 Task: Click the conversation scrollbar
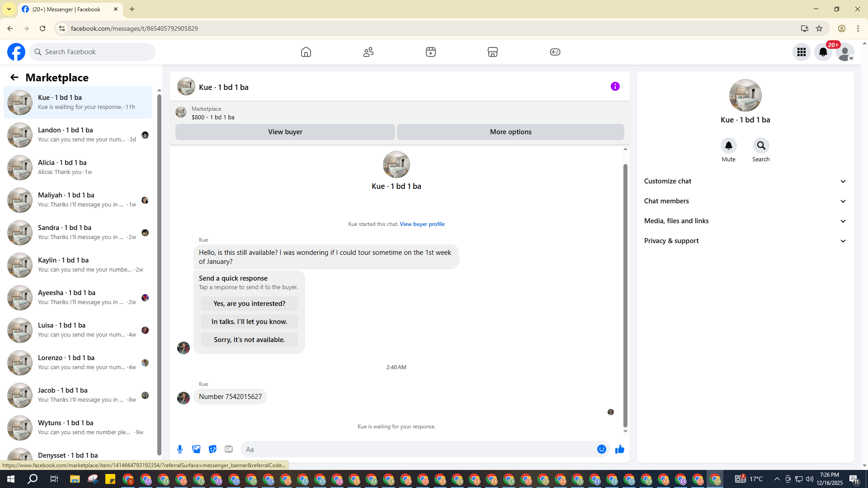[625, 296]
